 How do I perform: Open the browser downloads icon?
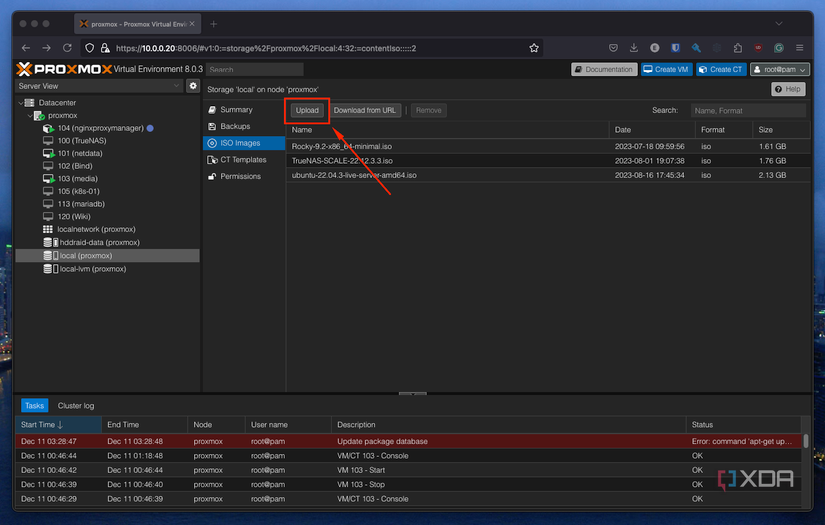633,48
